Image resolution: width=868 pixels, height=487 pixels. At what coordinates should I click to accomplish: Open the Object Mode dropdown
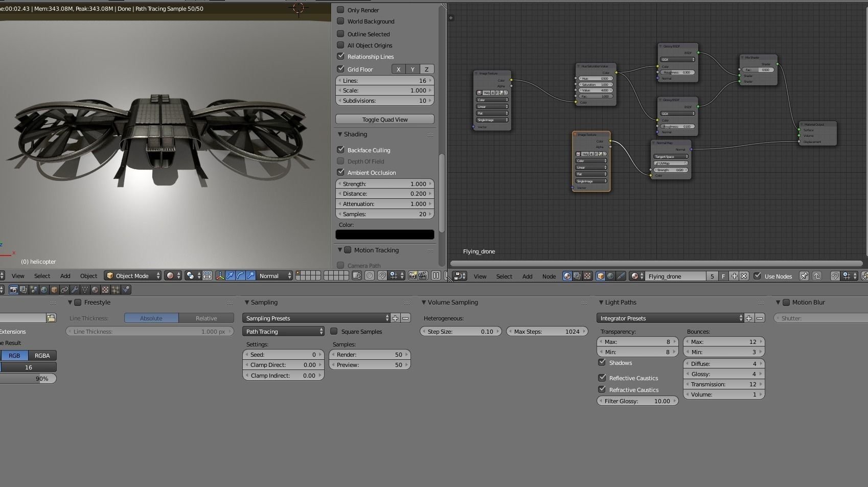132,275
